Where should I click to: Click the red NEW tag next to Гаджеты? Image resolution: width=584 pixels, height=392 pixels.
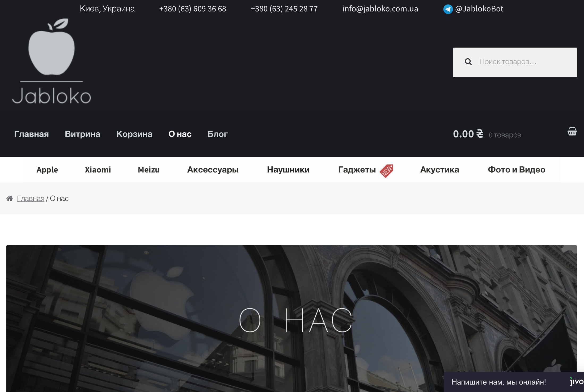[386, 171]
